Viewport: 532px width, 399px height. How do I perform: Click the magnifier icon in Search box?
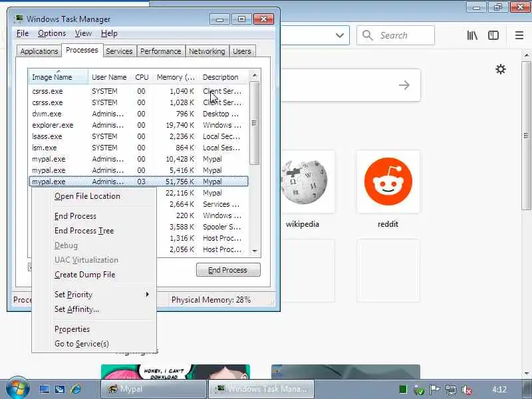[368, 35]
